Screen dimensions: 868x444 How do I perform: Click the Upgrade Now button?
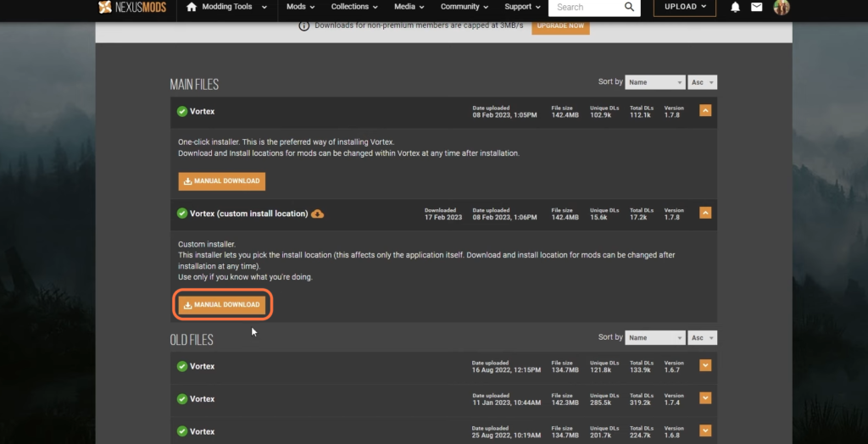pos(561,26)
